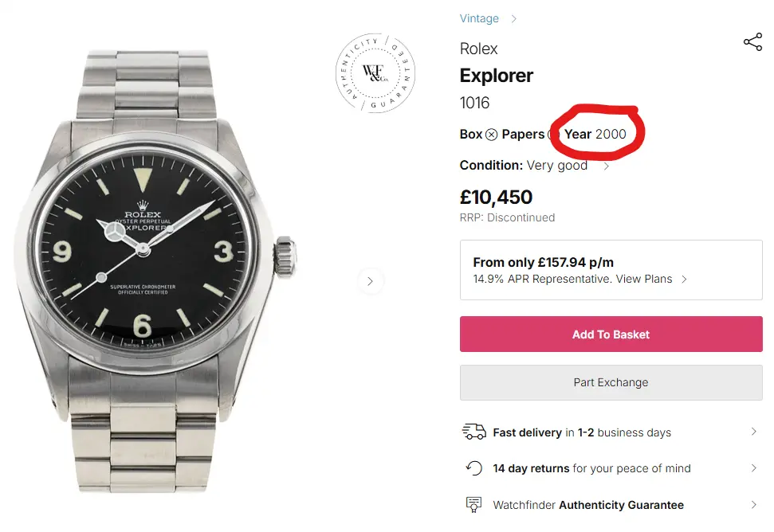Click the share icon

(752, 42)
